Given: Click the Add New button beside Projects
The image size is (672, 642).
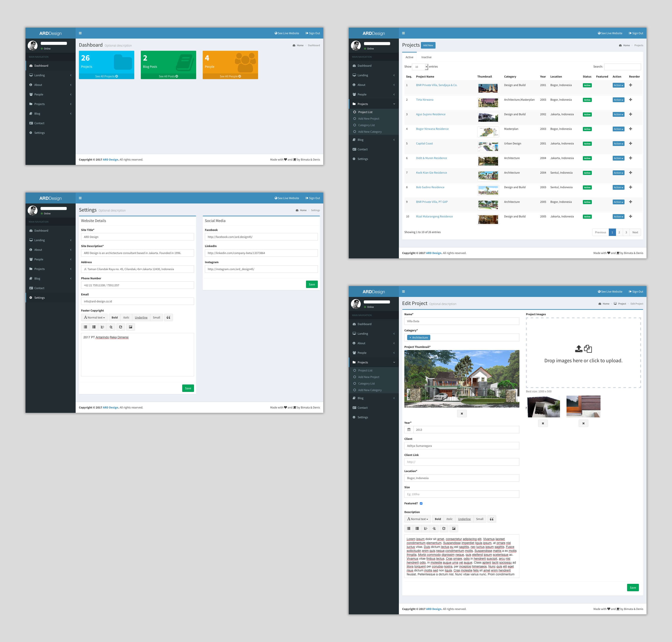Looking at the screenshot, I should click(428, 45).
